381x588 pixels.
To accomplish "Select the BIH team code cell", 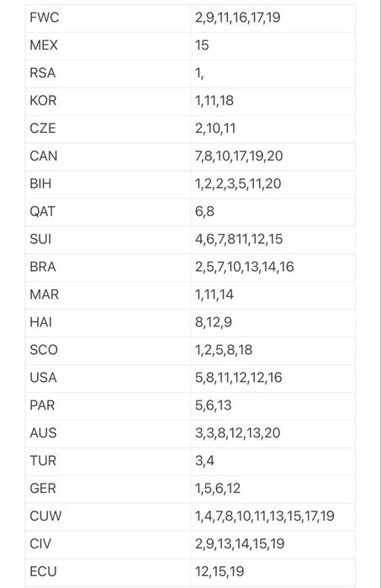I will (108, 184).
